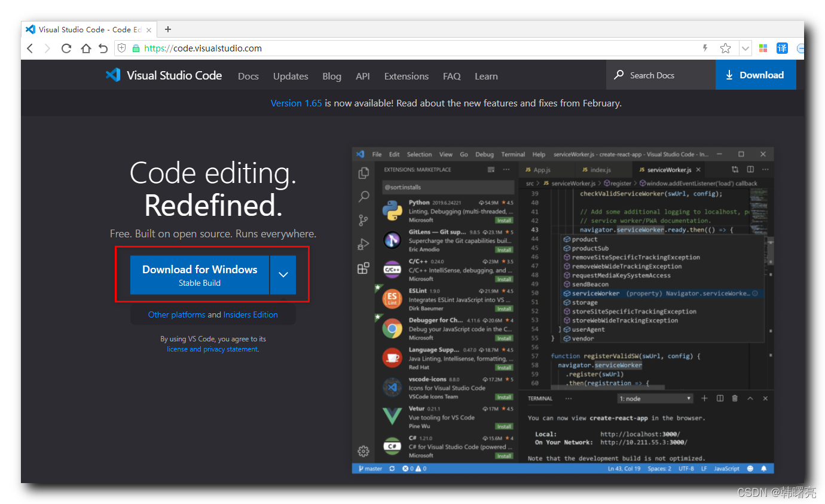
Task: Click the kill terminal trash icon
Action: click(x=735, y=399)
